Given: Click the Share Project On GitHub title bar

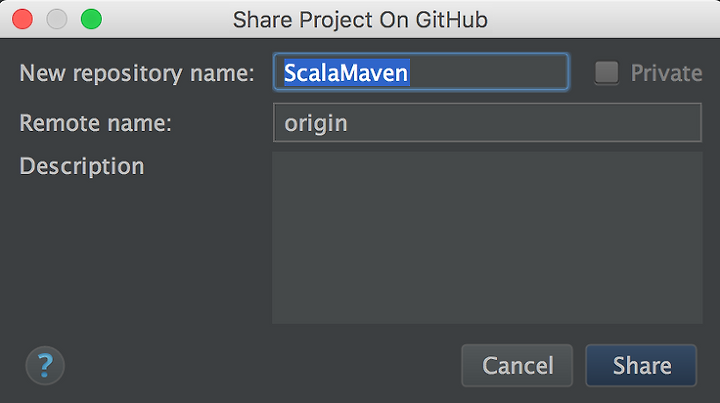Looking at the screenshot, I should (360, 20).
